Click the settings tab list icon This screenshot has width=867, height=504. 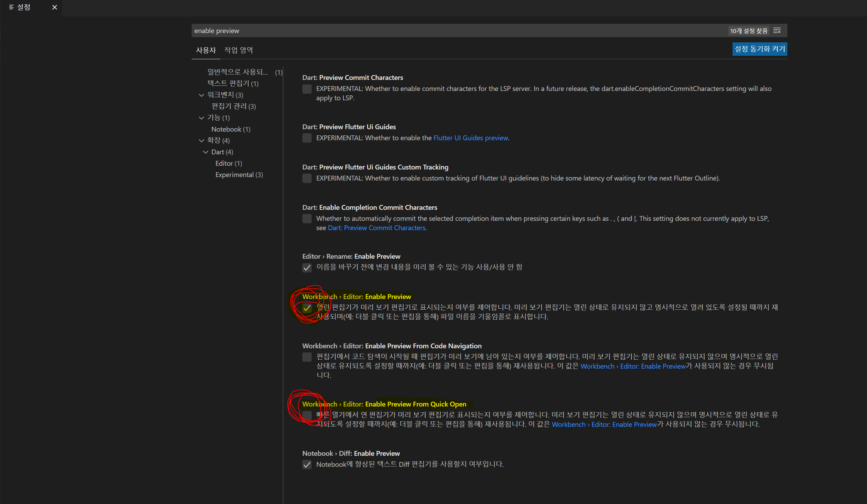(11, 7)
